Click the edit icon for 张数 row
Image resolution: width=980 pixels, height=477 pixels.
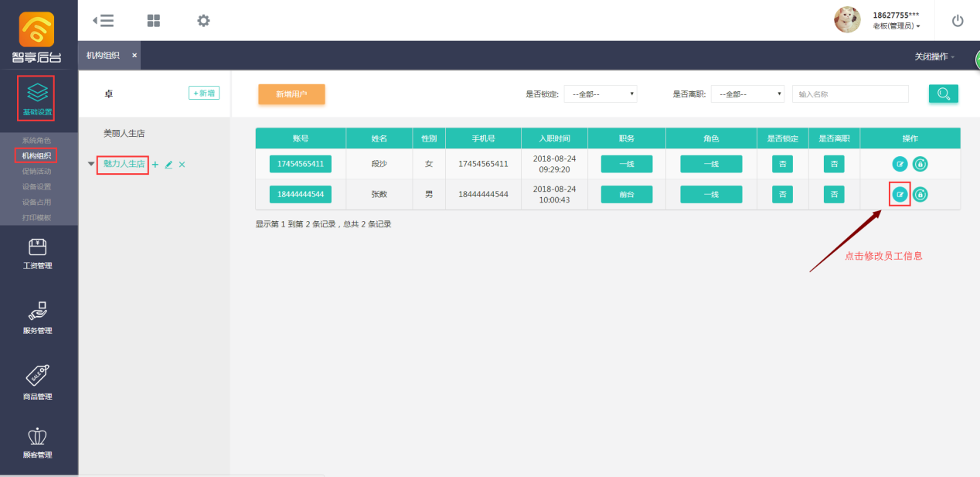pos(900,195)
